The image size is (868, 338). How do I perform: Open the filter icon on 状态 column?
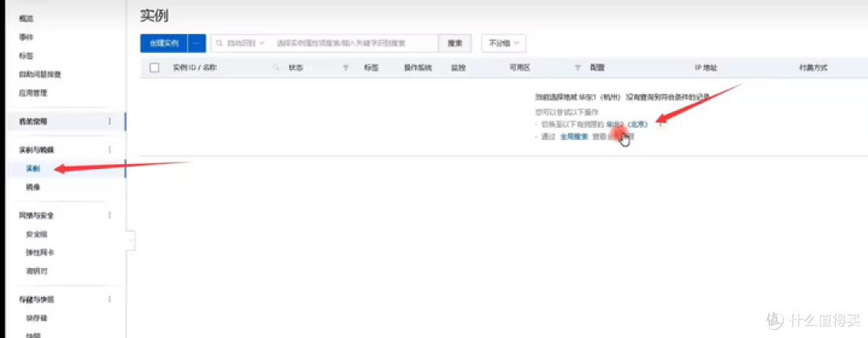tap(346, 68)
